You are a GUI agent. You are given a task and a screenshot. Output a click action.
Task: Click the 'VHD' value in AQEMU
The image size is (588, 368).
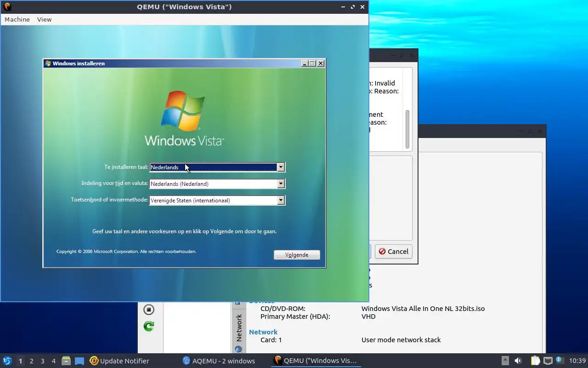(x=368, y=316)
